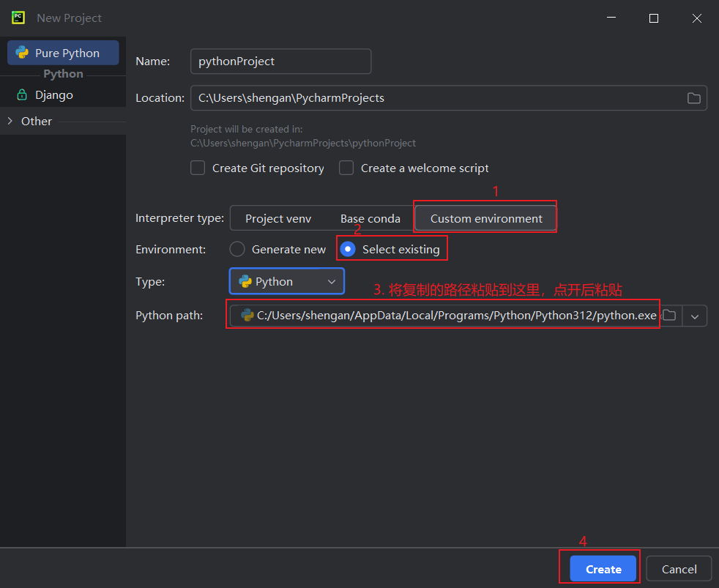The image size is (719, 588).
Task: Switch to Project venv interpreter type
Action: (277, 219)
